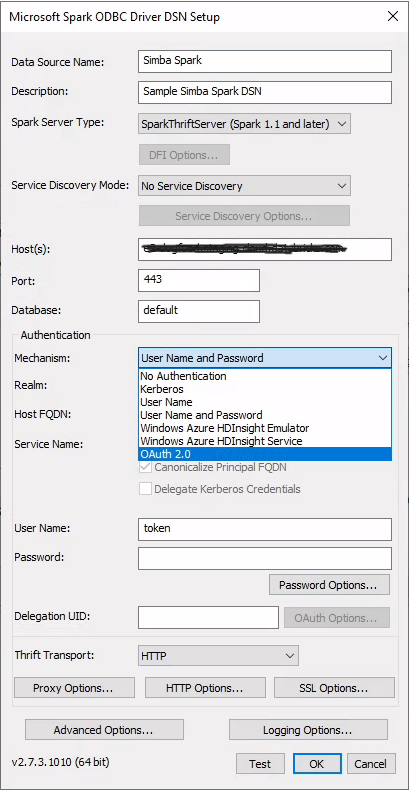Select OAuth 2.0 from the mechanism list
409x791 pixels.
[264, 454]
